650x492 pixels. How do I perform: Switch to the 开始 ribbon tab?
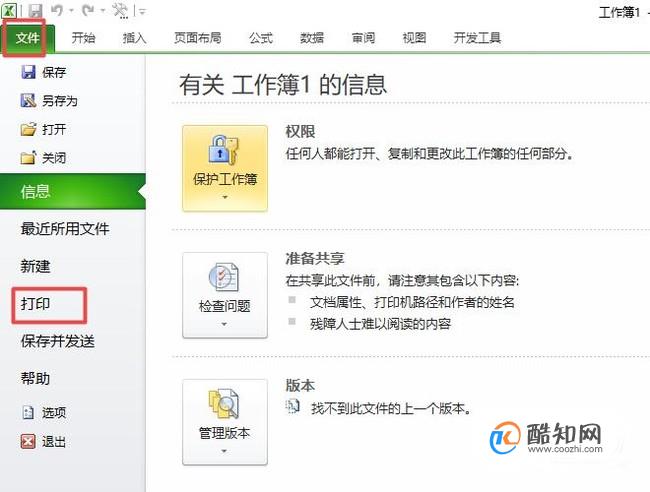(x=83, y=38)
